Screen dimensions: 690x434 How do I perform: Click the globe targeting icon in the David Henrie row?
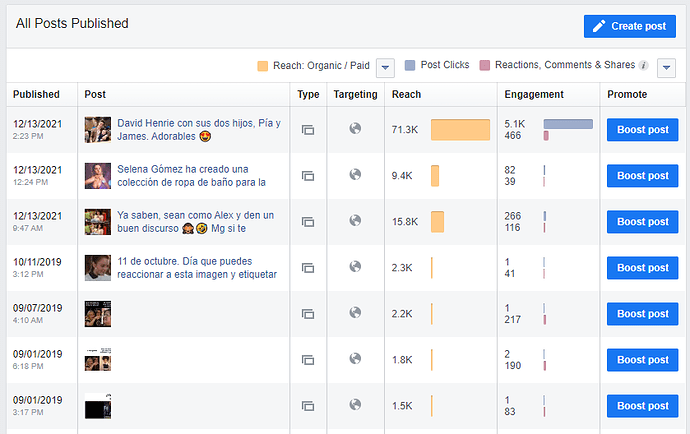coord(355,128)
